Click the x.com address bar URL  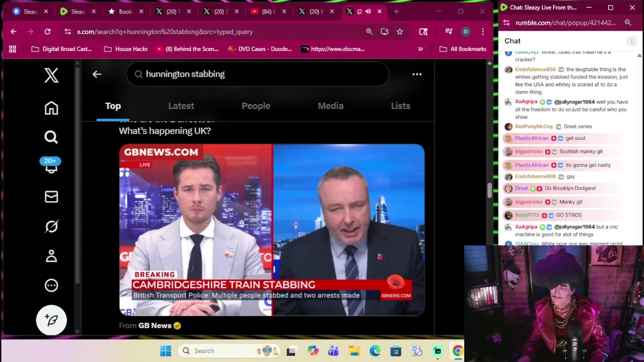click(x=165, y=32)
